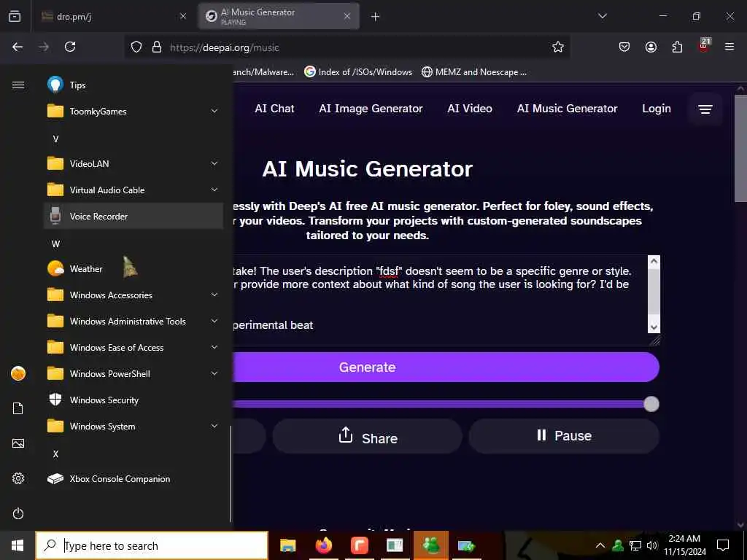The image size is (747, 560).
Task: Expand the Windows System folder
Action: [133, 426]
